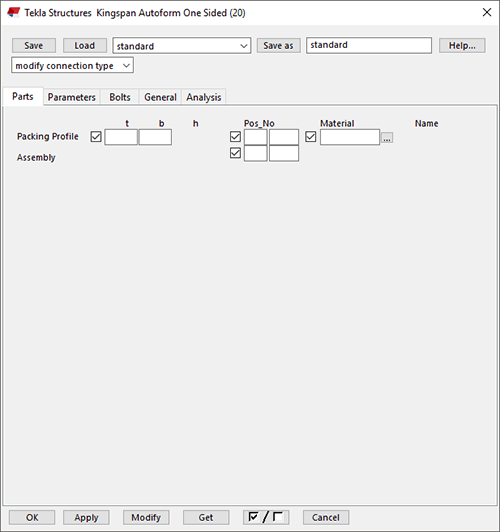Switch to the Parameters tab
The height and width of the screenshot is (532, 500).
click(72, 97)
